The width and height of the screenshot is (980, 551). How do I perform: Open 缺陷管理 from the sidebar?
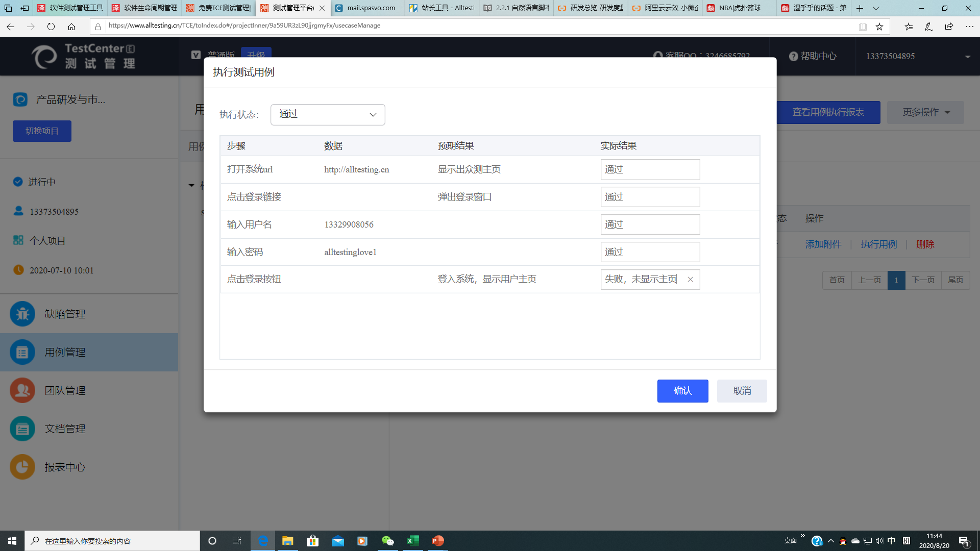(65, 314)
